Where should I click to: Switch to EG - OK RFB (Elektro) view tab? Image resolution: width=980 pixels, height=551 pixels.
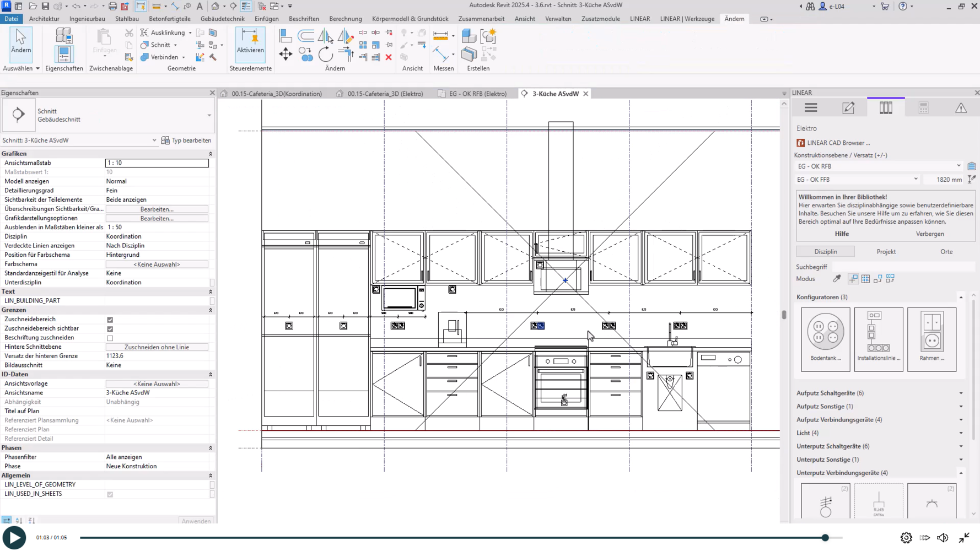click(477, 94)
